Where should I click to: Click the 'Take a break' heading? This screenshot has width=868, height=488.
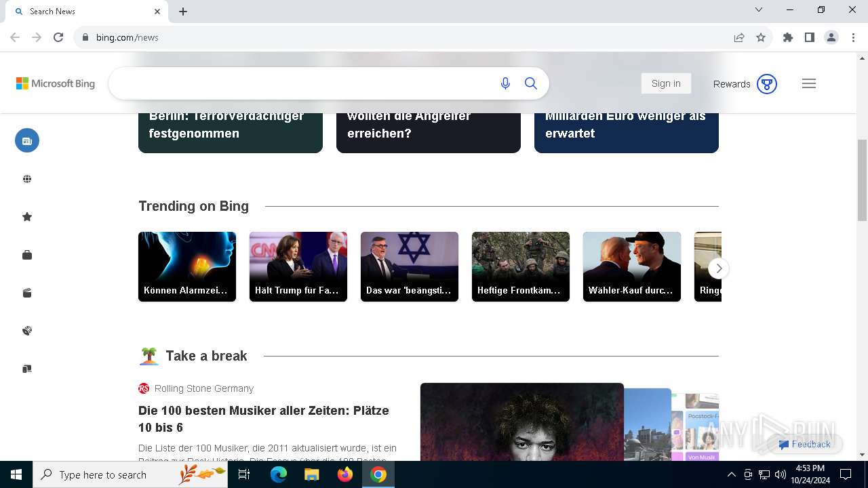pos(206,356)
